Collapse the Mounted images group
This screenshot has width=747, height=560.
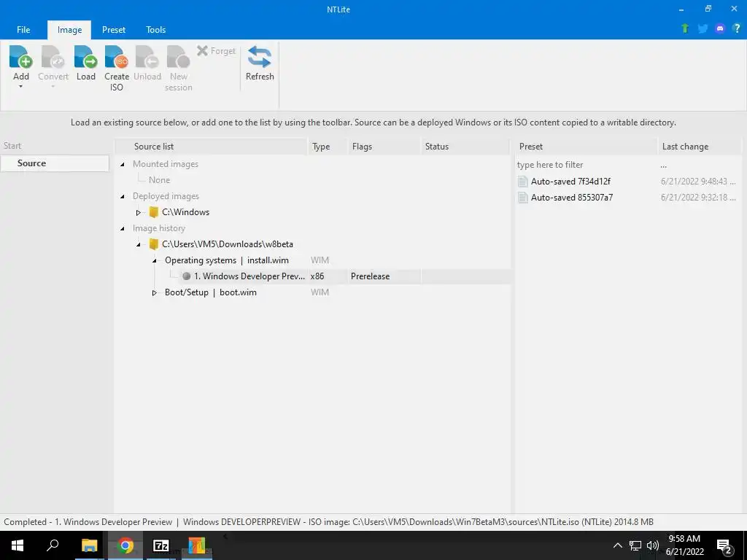coord(123,164)
